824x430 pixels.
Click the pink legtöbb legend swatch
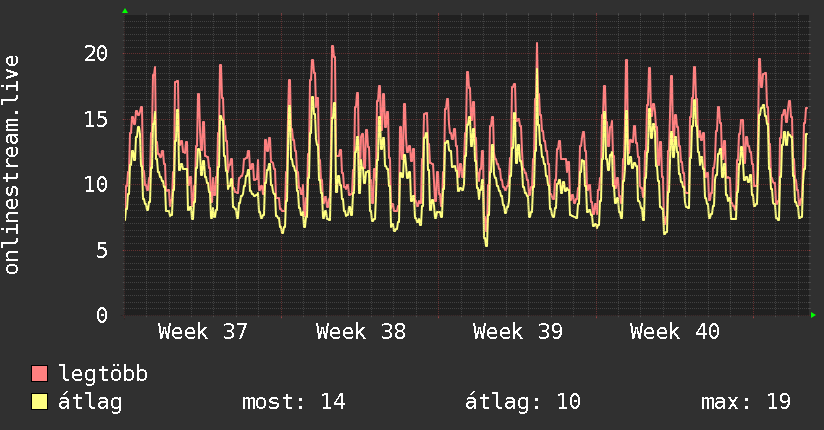tap(39, 373)
